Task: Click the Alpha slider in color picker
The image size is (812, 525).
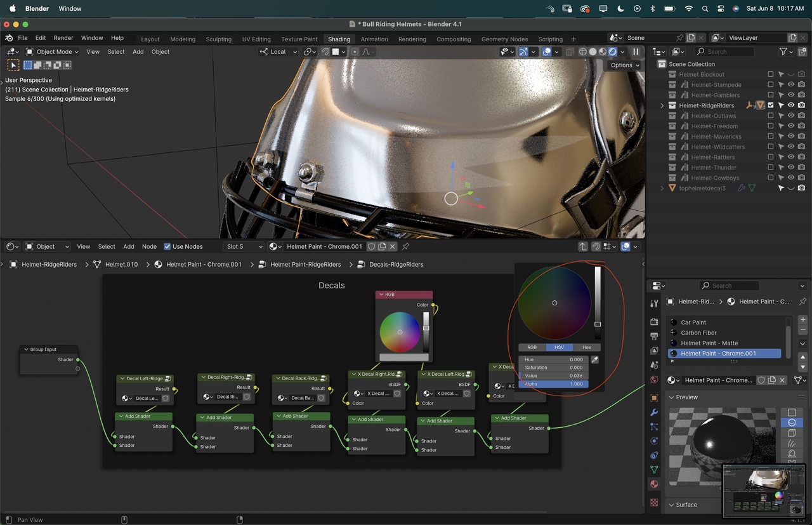Action: click(553, 384)
